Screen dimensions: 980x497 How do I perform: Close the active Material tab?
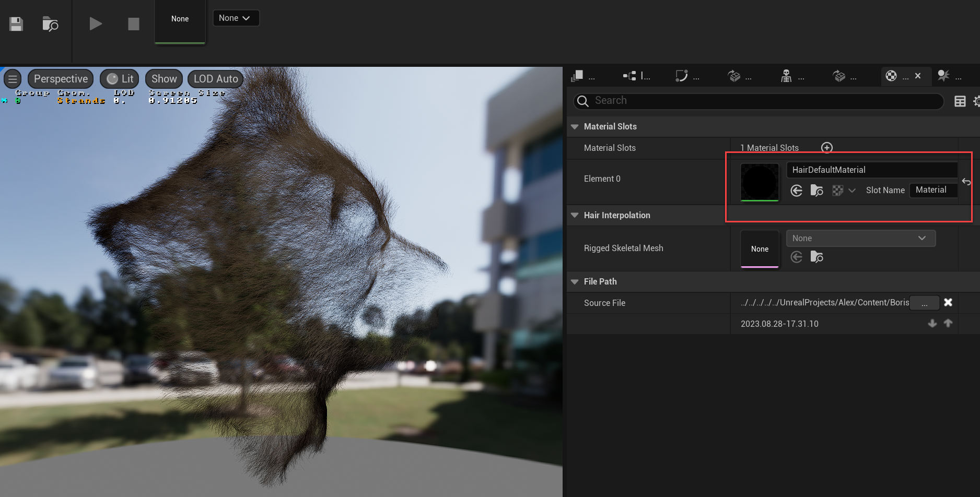(x=918, y=76)
